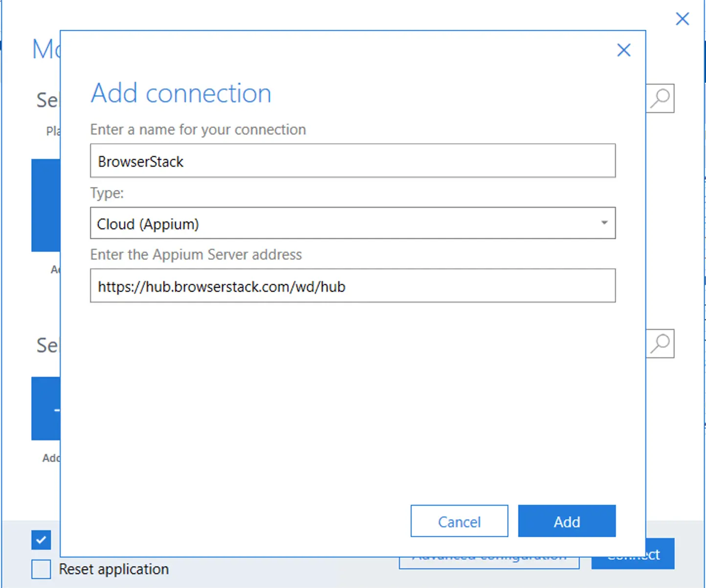The image size is (706, 588).
Task: Click the 'Type:' label
Action: [x=107, y=193]
